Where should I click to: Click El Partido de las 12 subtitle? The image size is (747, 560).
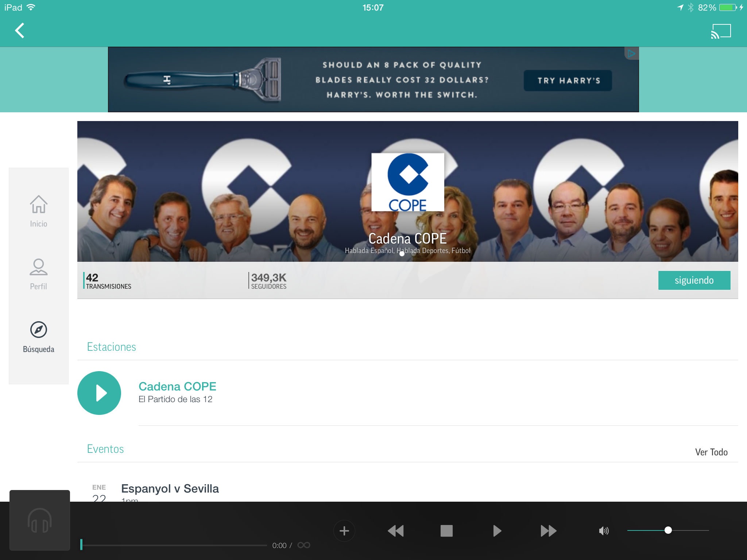pyautogui.click(x=175, y=399)
